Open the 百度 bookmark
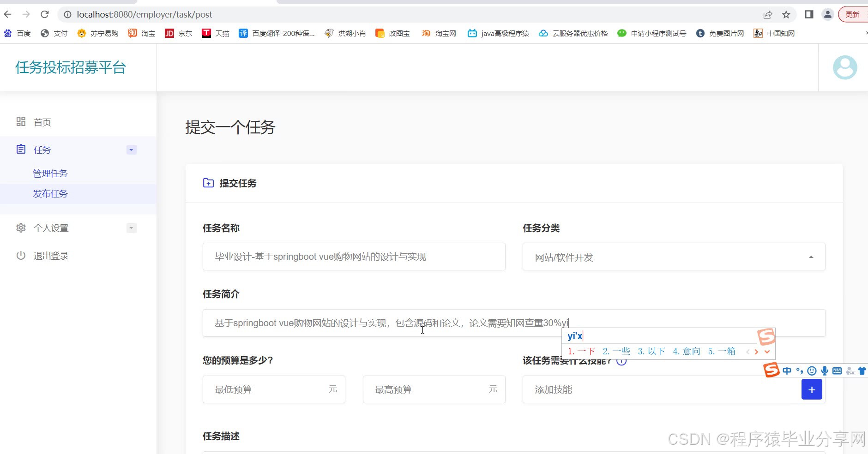868x454 pixels. pyautogui.click(x=17, y=33)
